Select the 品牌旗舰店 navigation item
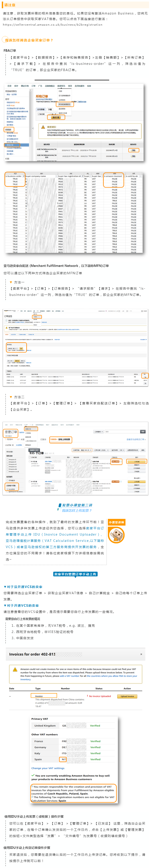The image size is (156, 868). [x=49, y=86]
